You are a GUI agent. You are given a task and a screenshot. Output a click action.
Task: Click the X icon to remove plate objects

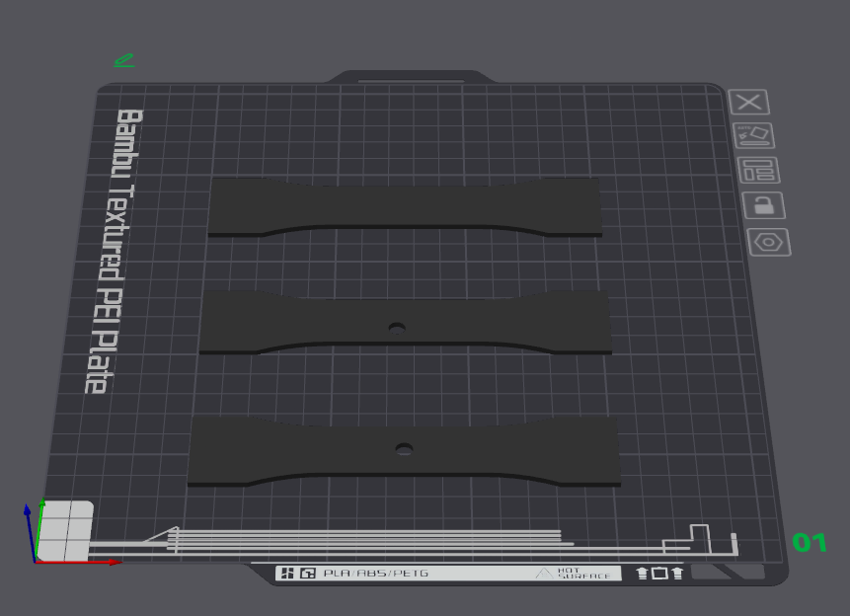(748, 102)
